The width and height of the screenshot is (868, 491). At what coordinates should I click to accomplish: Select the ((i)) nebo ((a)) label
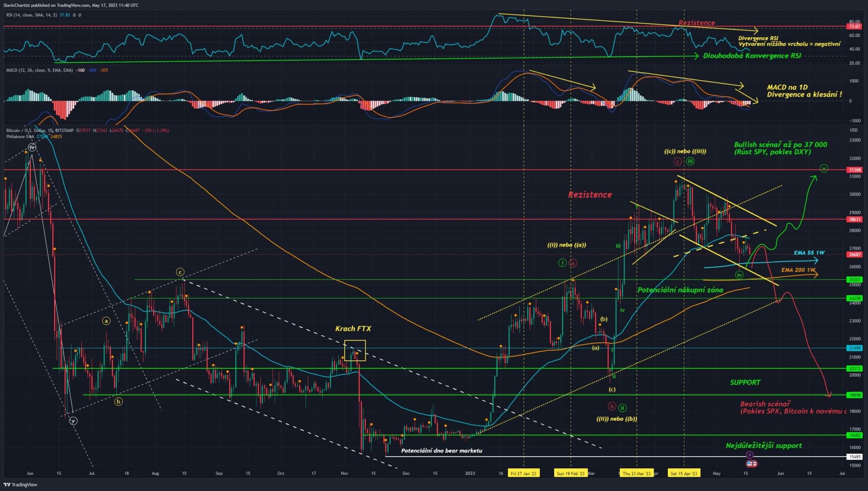coord(566,245)
